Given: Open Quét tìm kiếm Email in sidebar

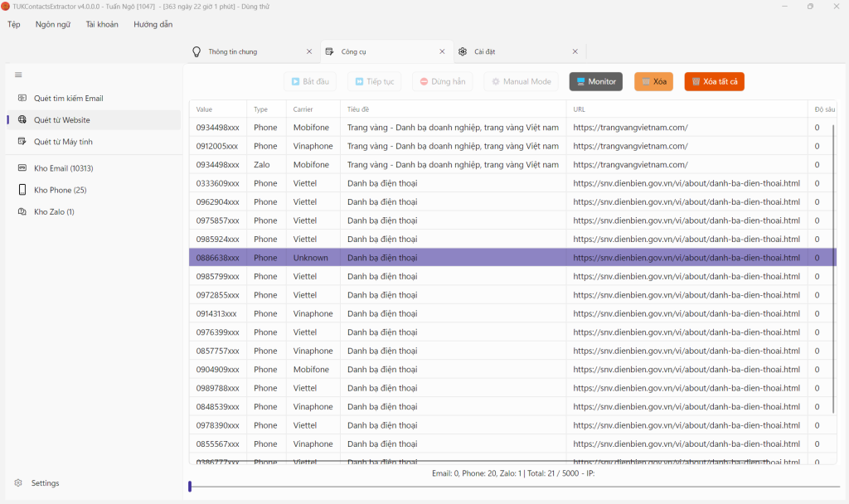Looking at the screenshot, I should (68, 99).
